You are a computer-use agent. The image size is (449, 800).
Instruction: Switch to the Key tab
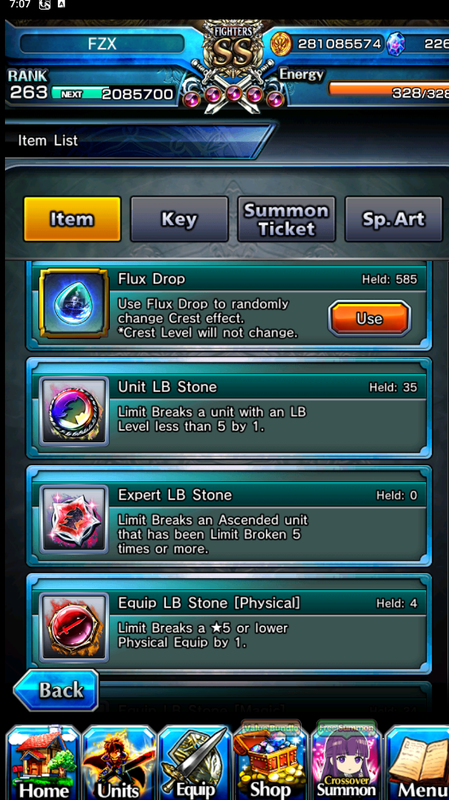179,219
